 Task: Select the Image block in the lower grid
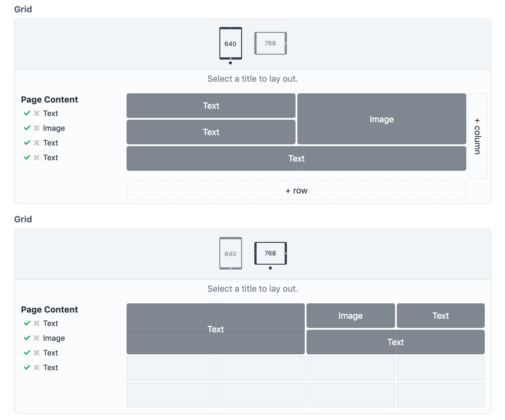point(351,316)
